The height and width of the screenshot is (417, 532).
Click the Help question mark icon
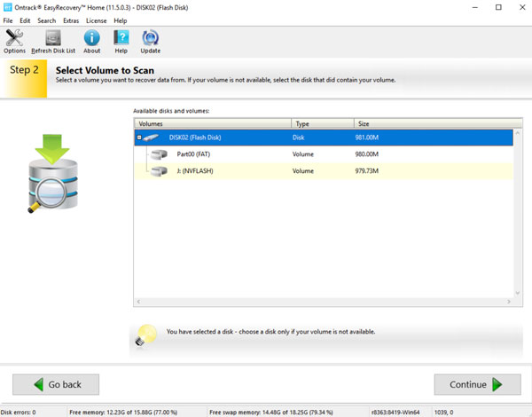(x=121, y=37)
